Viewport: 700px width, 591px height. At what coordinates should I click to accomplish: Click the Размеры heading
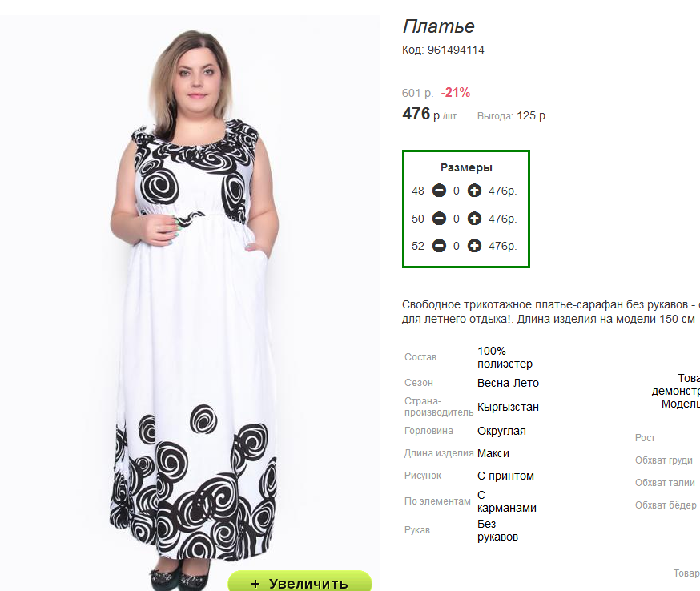pos(466,167)
